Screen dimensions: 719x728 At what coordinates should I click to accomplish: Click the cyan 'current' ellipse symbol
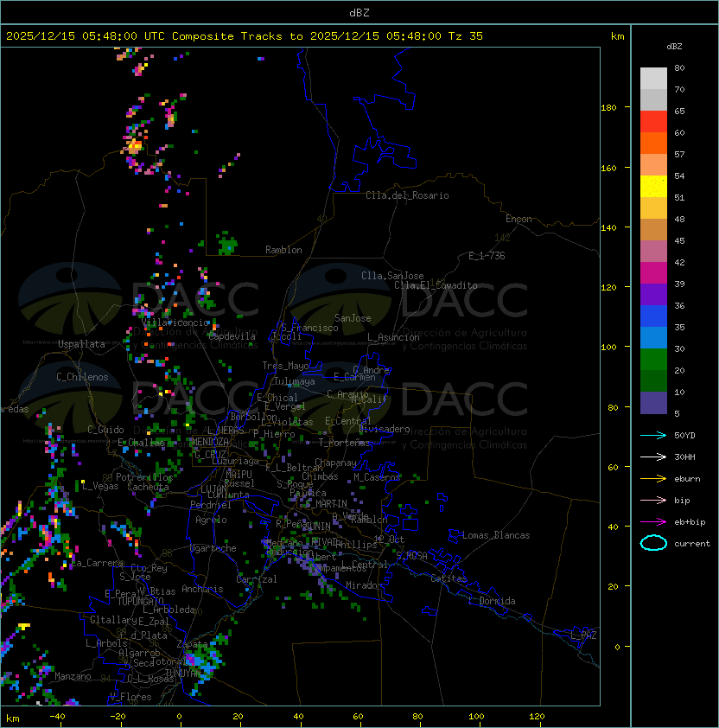653,543
